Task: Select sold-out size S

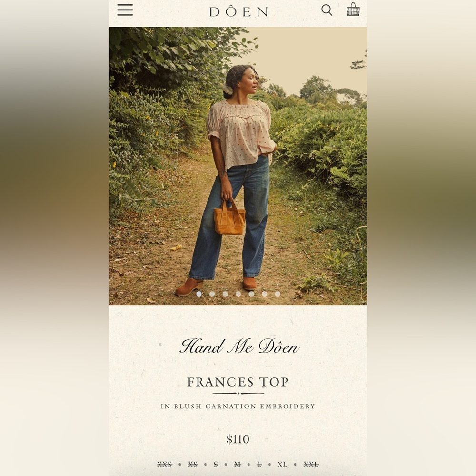Action: (216, 465)
